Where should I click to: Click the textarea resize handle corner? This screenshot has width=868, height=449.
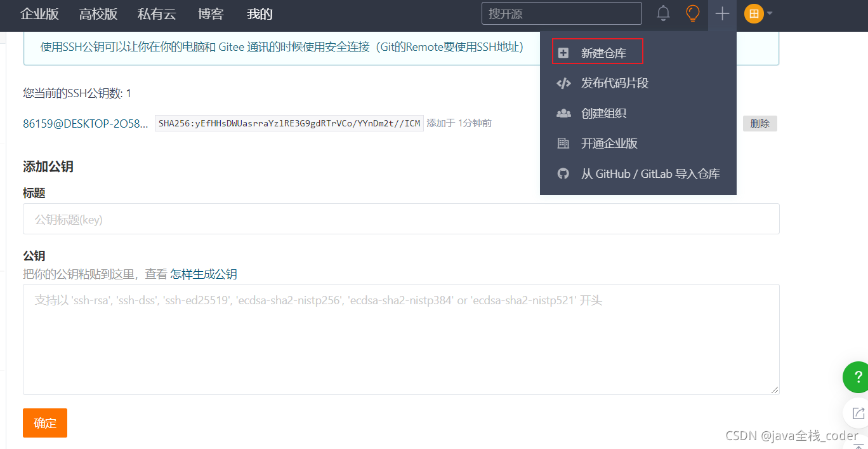coord(775,390)
